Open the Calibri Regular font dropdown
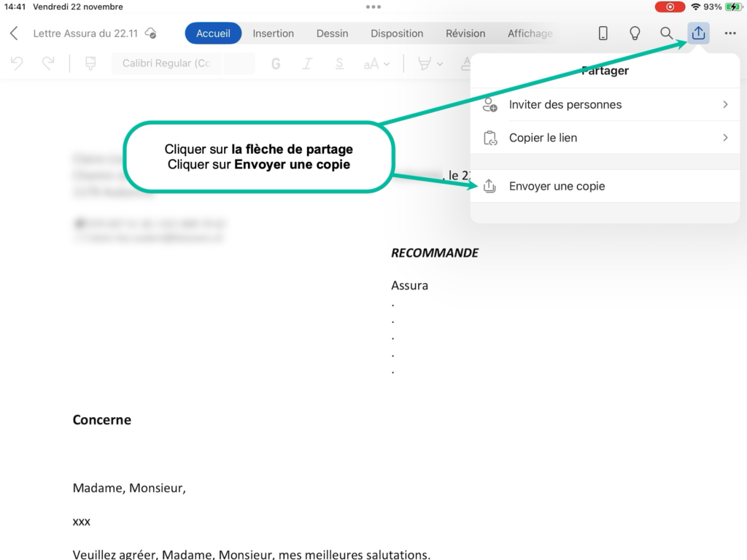 pos(166,63)
